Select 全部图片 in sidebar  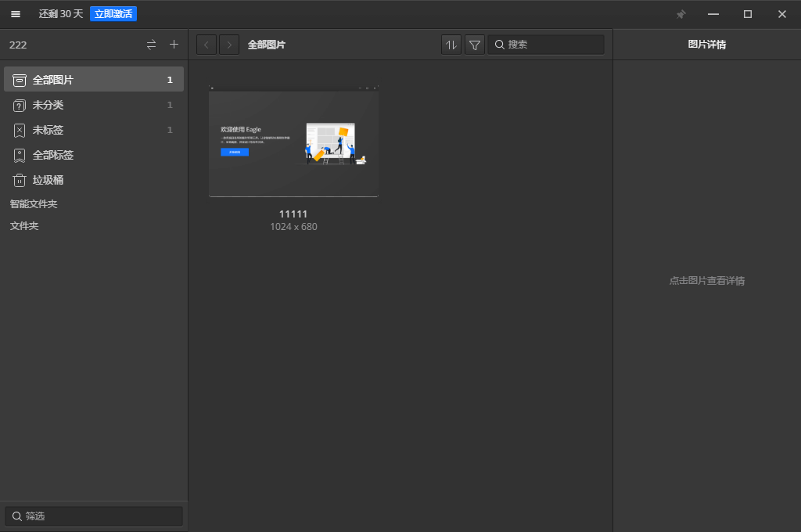53,80
